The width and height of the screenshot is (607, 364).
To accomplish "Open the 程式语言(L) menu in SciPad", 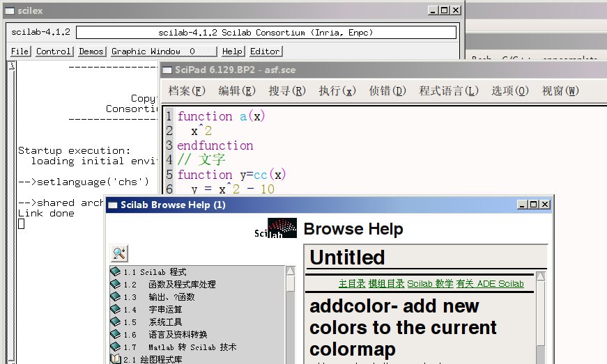I will pos(449,90).
